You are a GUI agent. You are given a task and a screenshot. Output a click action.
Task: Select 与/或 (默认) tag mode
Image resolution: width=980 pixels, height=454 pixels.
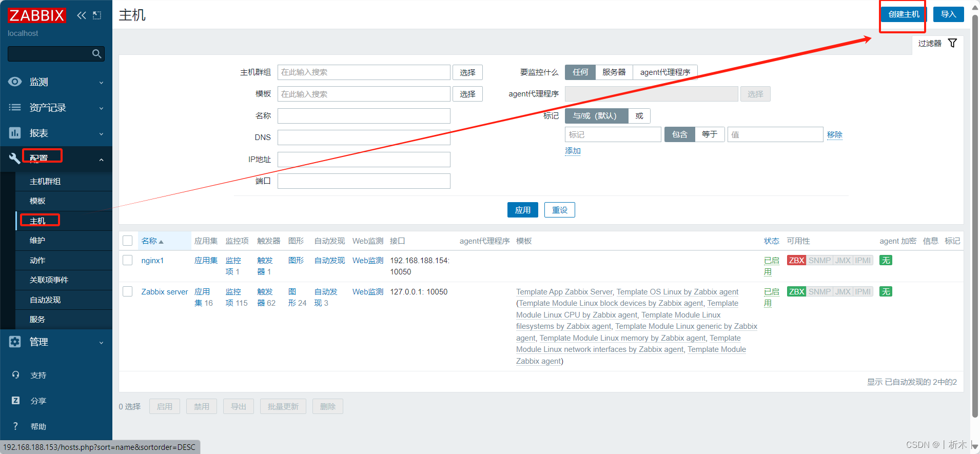596,116
